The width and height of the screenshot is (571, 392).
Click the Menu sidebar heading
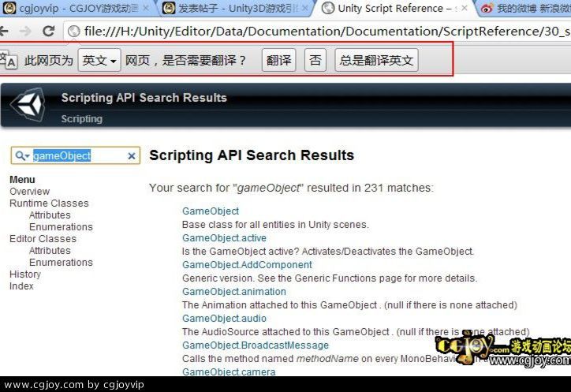coord(22,180)
